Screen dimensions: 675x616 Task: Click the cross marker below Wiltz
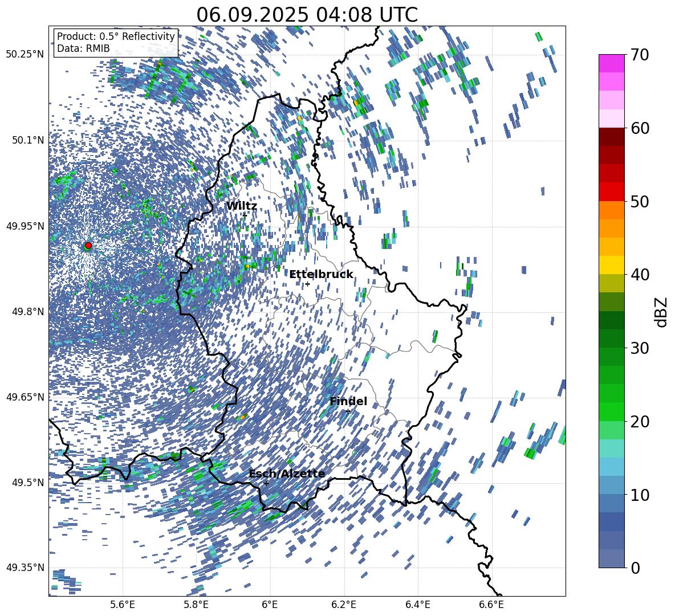pos(245,215)
